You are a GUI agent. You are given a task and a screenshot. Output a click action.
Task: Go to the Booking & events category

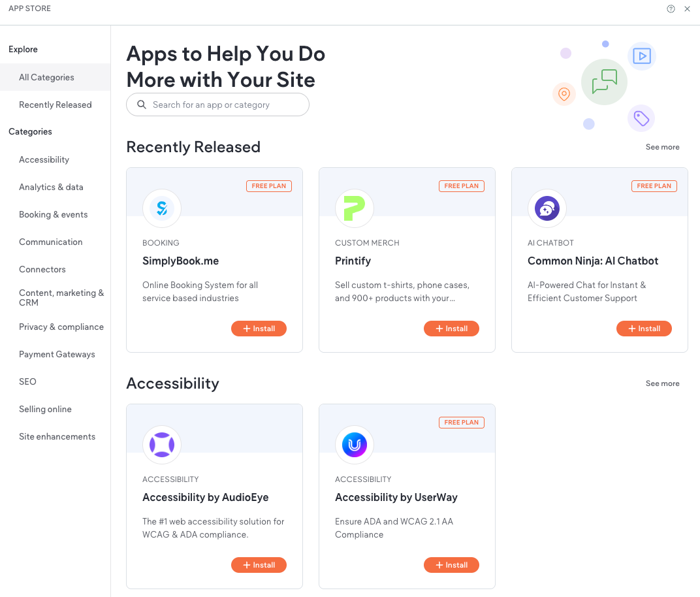click(53, 214)
